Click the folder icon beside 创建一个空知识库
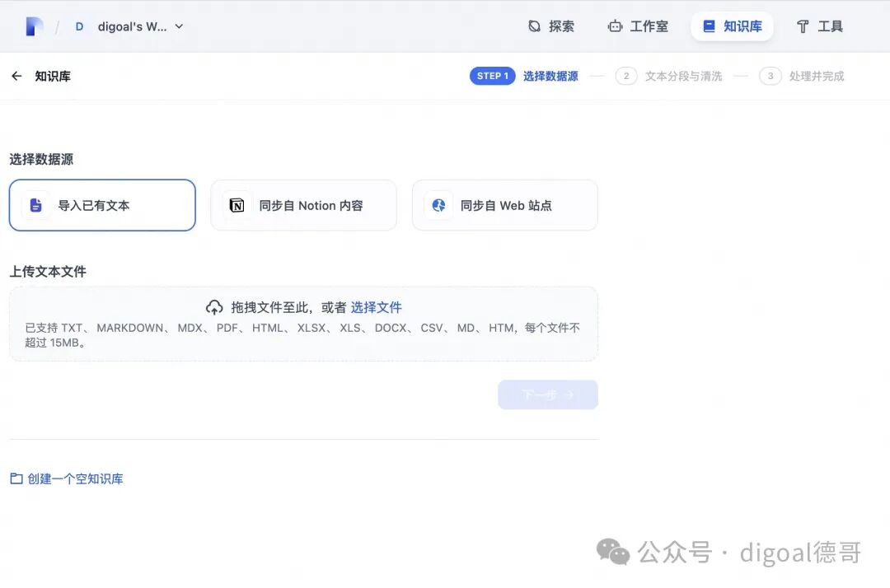This screenshot has width=890, height=588. 16,478
